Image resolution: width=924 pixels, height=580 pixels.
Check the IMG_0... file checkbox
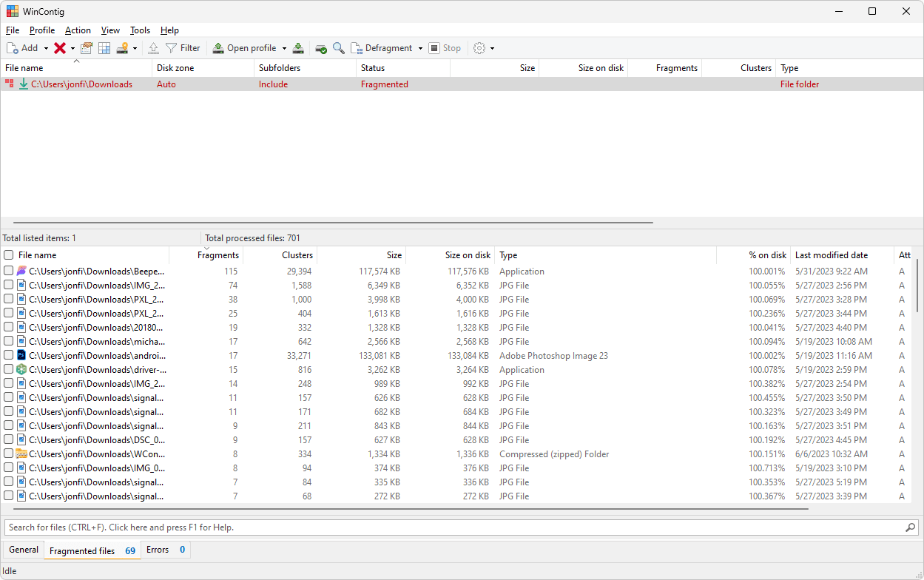coord(9,468)
